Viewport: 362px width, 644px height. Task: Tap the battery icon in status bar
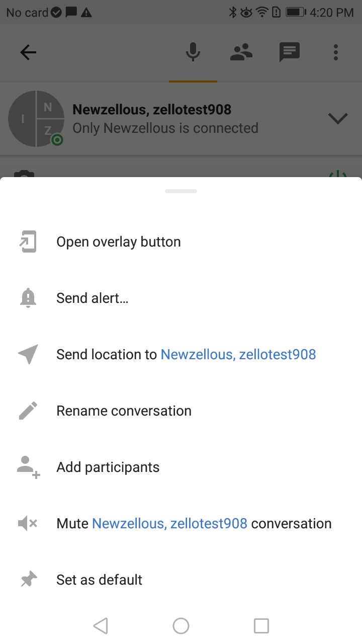(x=296, y=12)
